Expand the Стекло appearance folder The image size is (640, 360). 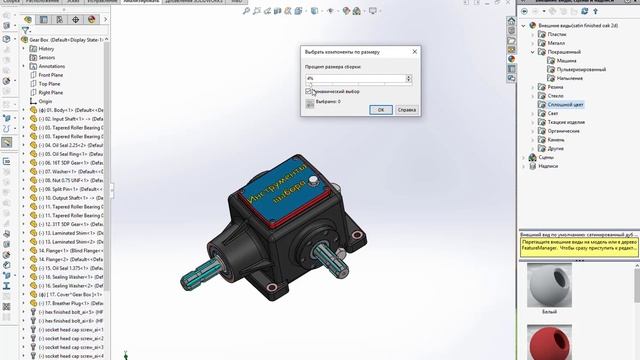pos(532,96)
